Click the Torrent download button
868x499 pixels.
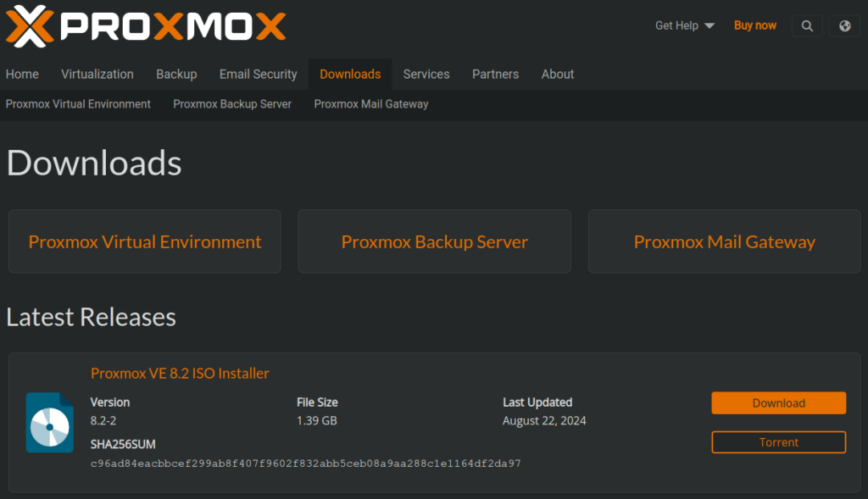[777, 441]
